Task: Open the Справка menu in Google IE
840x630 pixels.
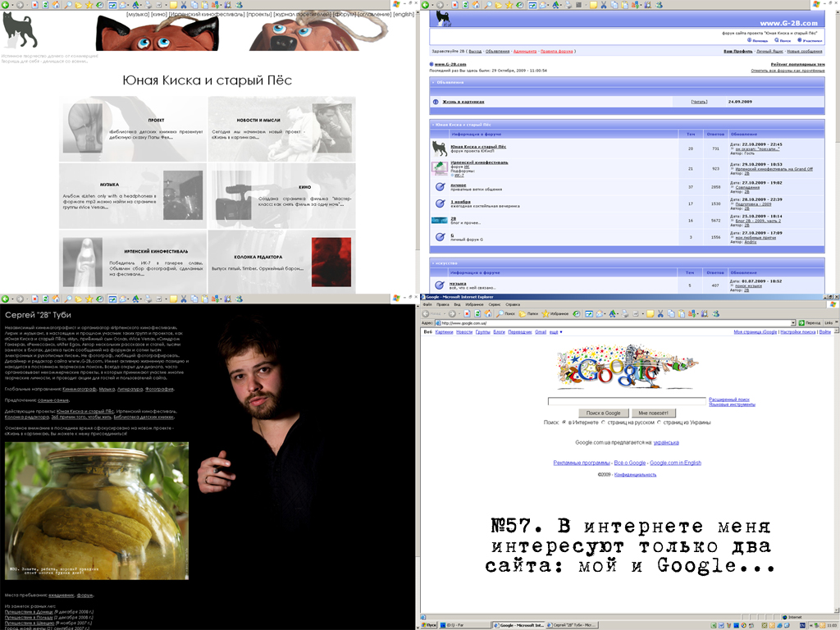Action: pyautogui.click(x=513, y=304)
